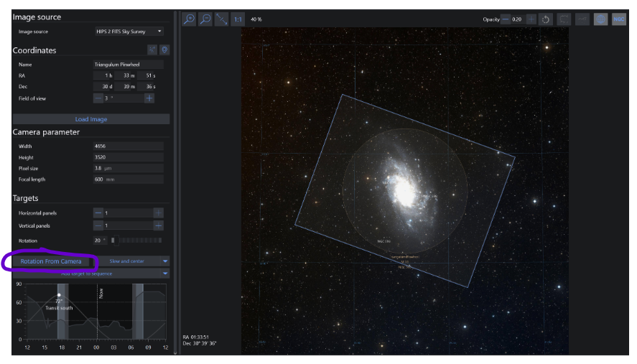
Task: Edit the camera Width field 4656
Action: pos(129,146)
